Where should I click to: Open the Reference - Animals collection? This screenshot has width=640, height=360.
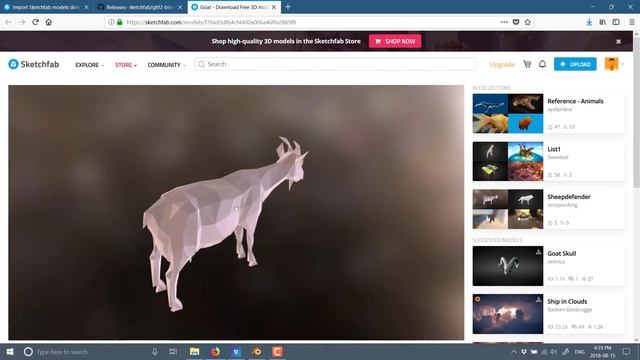click(575, 101)
